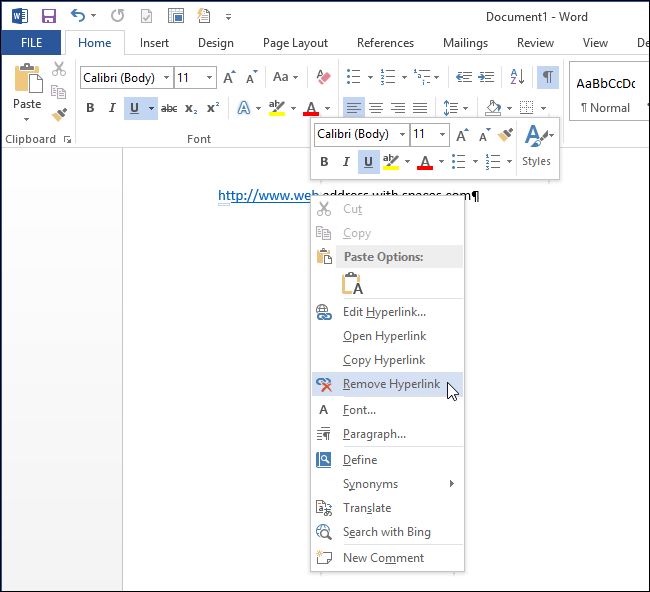Image resolution: width=650 pixels, height=592 pixels.
Task: Open ribbon Numbering list dropdown arrow
Action: (x=404, y=77)
